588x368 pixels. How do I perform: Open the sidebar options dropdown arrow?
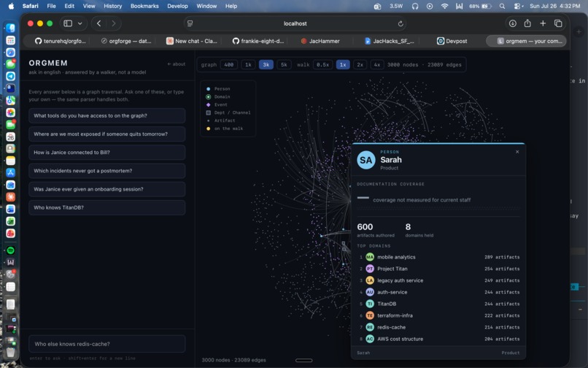point(80,23)
